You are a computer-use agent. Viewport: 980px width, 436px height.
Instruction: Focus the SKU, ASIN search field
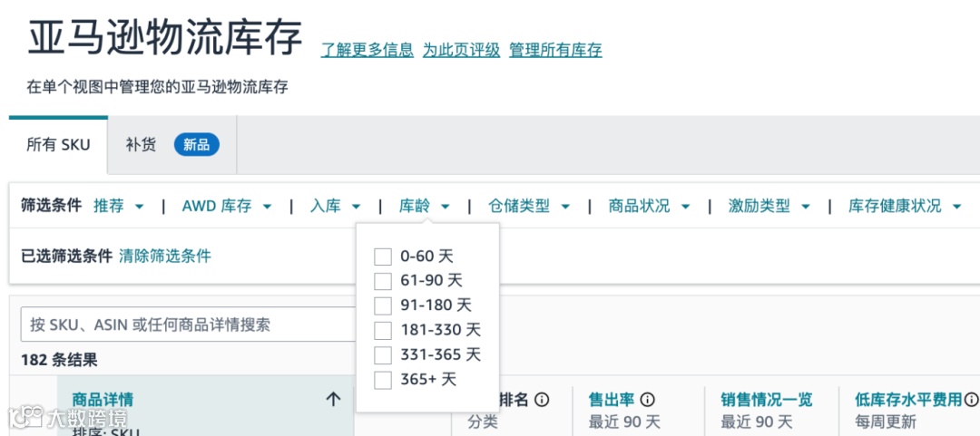pyautogui.click(x=188, y=325)
